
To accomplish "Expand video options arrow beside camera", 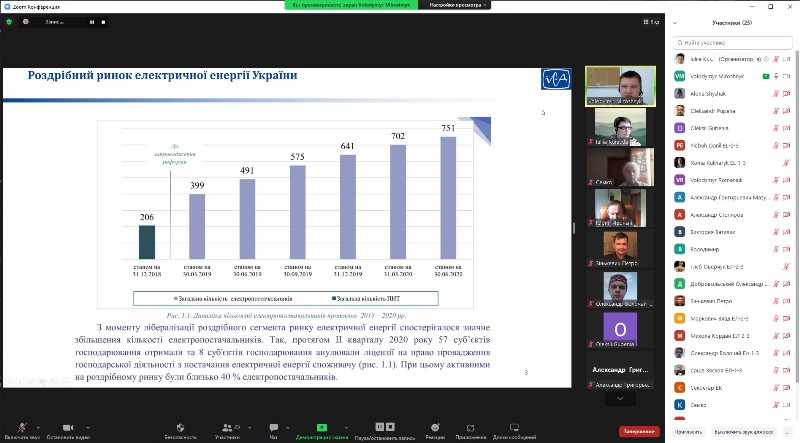I will tap(88, 428).
